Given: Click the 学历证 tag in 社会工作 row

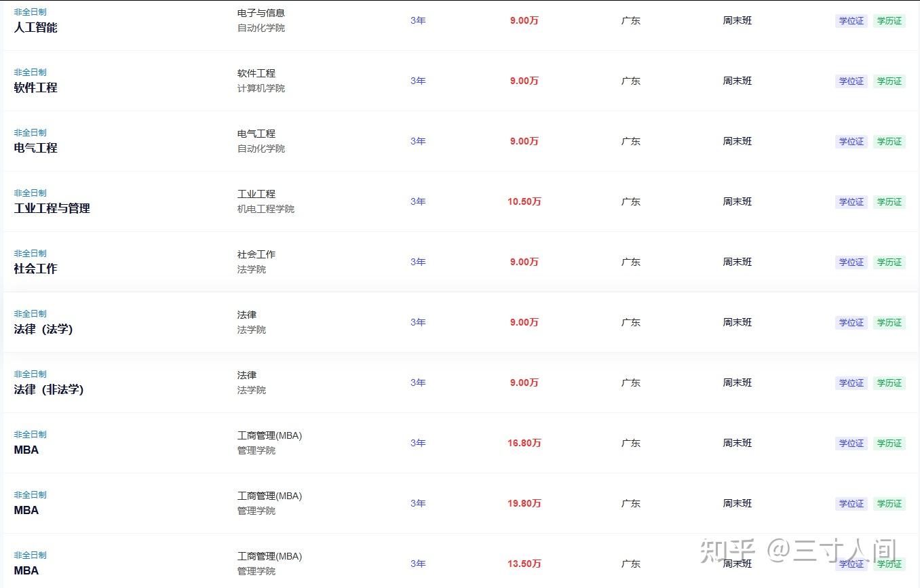Looking at the screenshot, I should pyautogui.click(x=889, y=262).
